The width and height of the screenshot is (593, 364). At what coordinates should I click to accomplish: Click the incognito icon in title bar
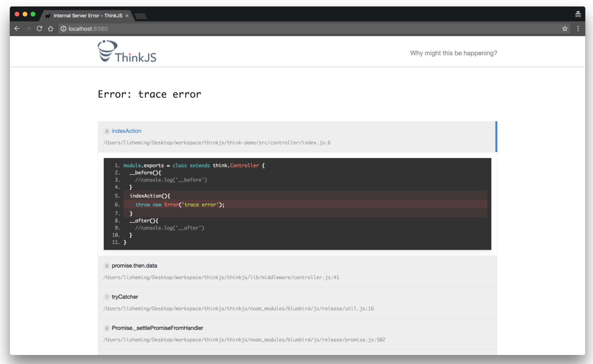tap(578, 15)
